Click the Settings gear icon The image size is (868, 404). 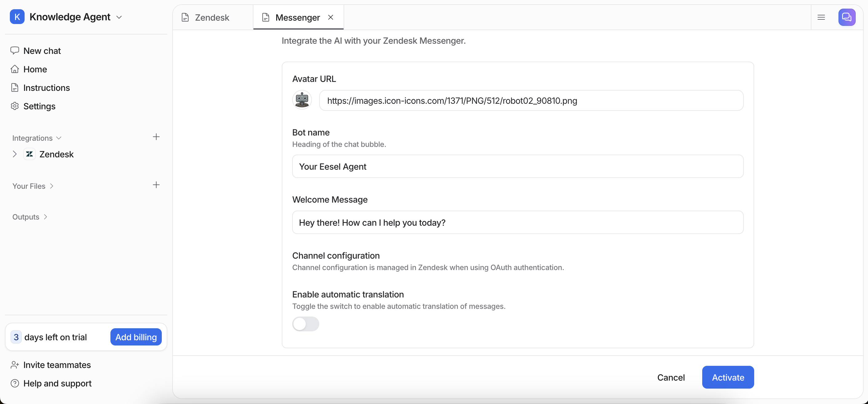click(15, 106)
